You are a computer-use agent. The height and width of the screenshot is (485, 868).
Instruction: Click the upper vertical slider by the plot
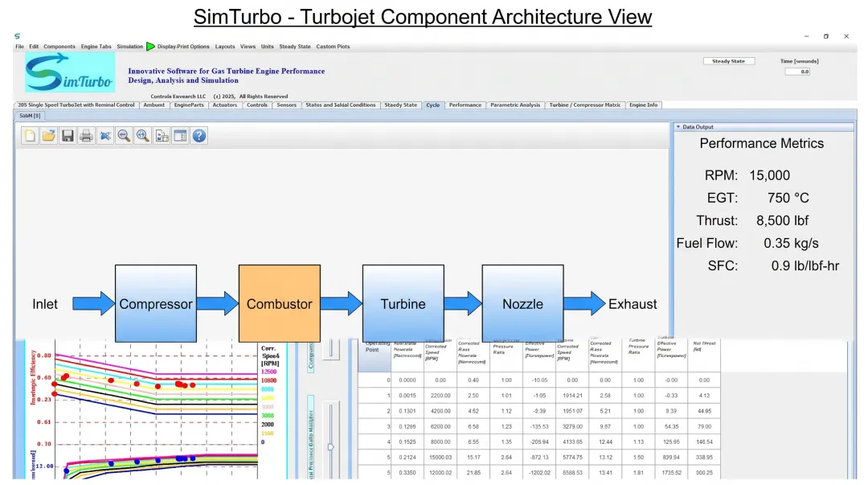(x=331, y=349)
